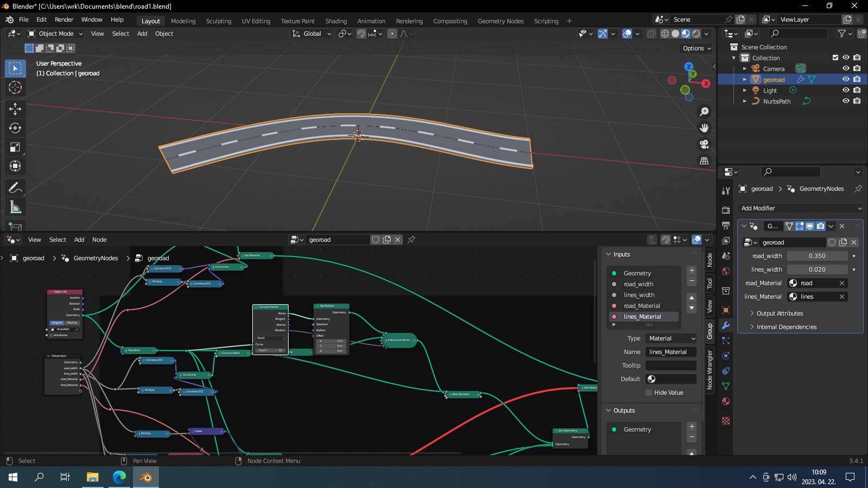This screenshot has width=868, height=488.
Task: Hide the georoad object in outliner
Action: 846,79
